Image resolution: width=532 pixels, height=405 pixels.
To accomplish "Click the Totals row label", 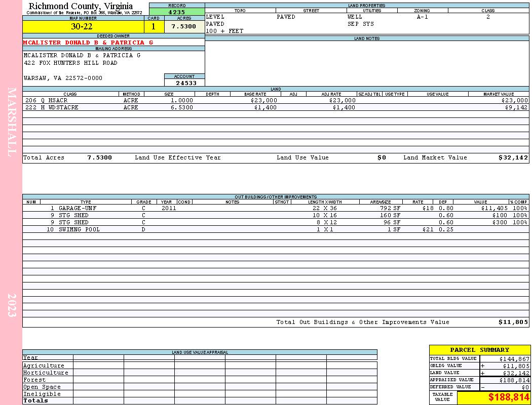I will click(x=35, y=400).
